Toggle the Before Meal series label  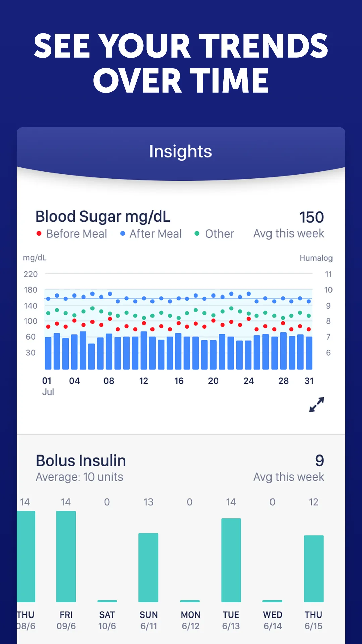76,234
